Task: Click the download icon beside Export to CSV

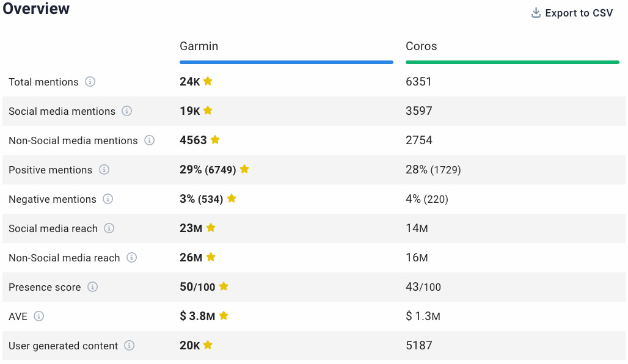Action: (536, 12)
